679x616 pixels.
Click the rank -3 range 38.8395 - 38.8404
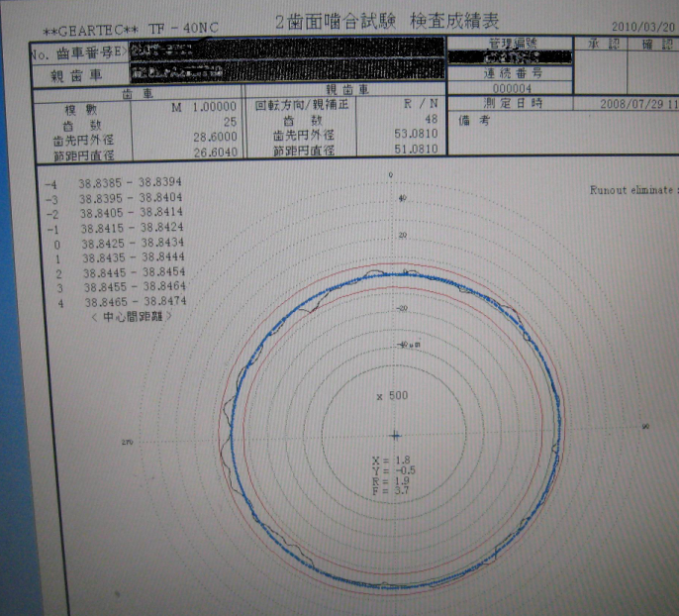(131, 198)
